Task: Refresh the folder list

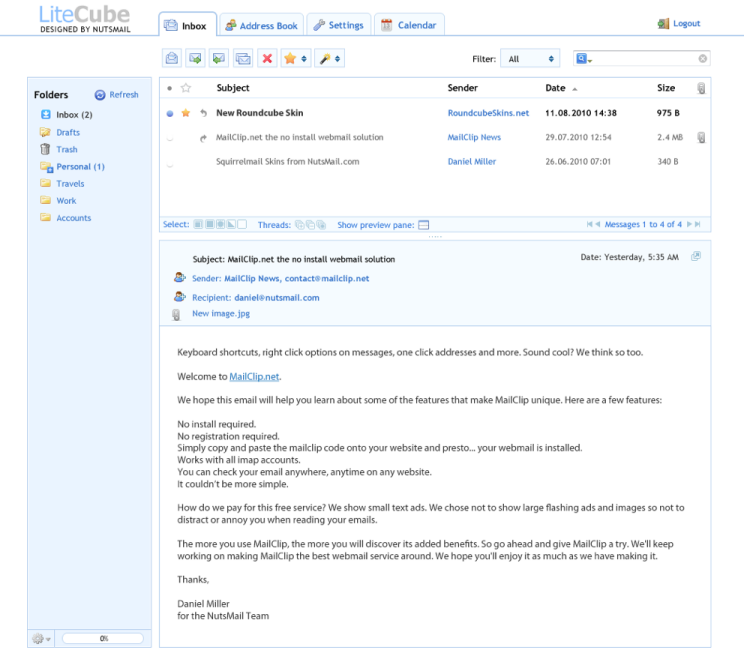Action: coord(117,95)
